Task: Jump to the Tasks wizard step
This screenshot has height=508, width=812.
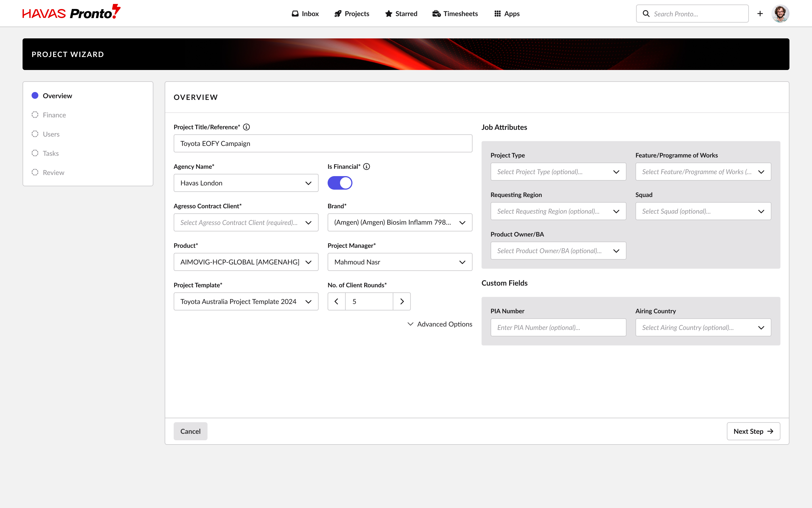Action: (45, 153)
